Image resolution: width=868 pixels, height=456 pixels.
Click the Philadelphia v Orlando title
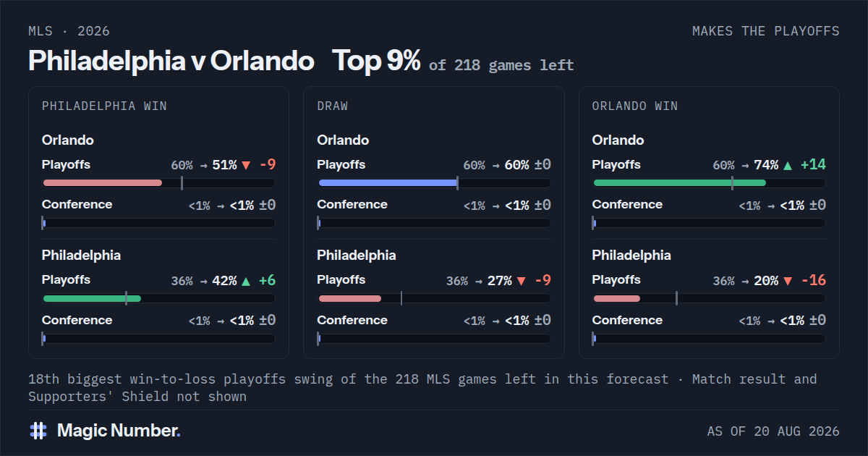point(171,62)
